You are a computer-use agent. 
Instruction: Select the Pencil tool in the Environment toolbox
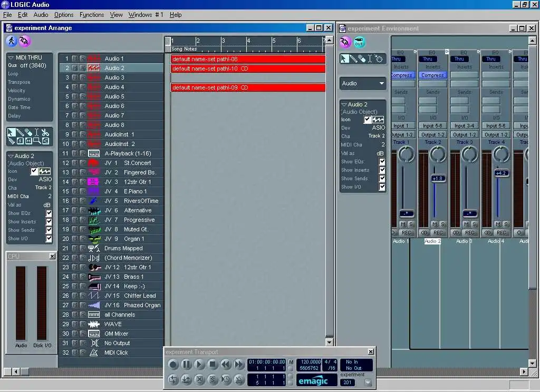pos(353,58)
